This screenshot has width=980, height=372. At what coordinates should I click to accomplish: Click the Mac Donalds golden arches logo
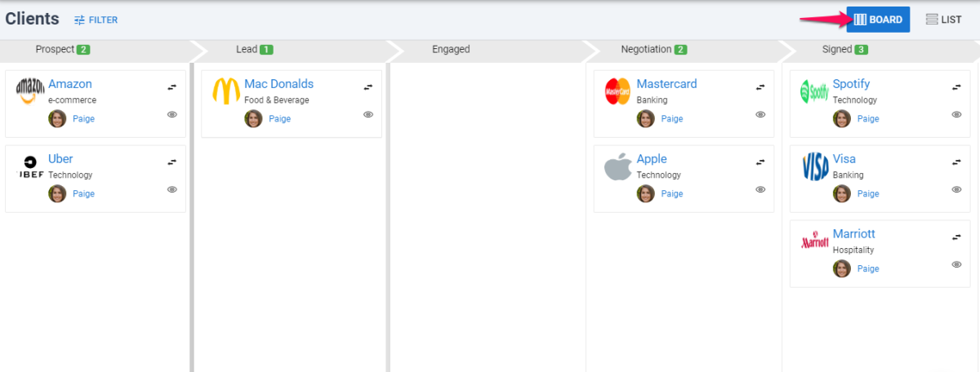tap(226, 91)
